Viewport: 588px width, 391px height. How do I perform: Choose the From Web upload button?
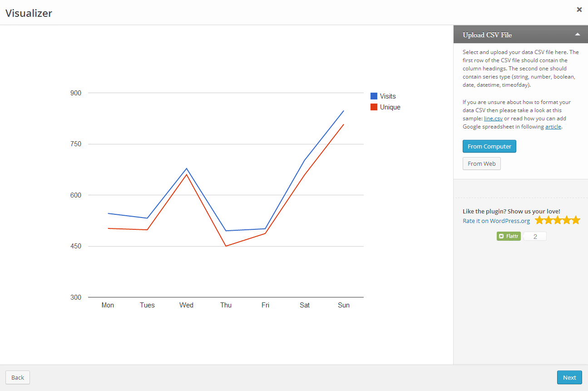(481, 163)
